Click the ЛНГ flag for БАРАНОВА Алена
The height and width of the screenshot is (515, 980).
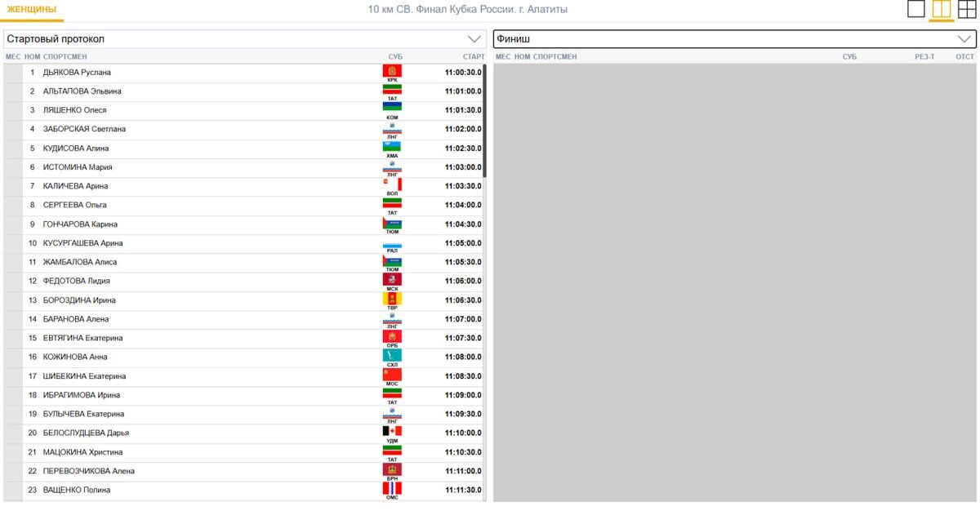pos(392,317)
